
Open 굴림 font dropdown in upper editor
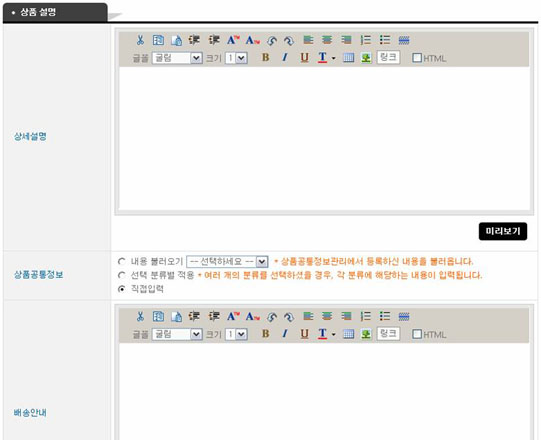[x=177, y=58]
